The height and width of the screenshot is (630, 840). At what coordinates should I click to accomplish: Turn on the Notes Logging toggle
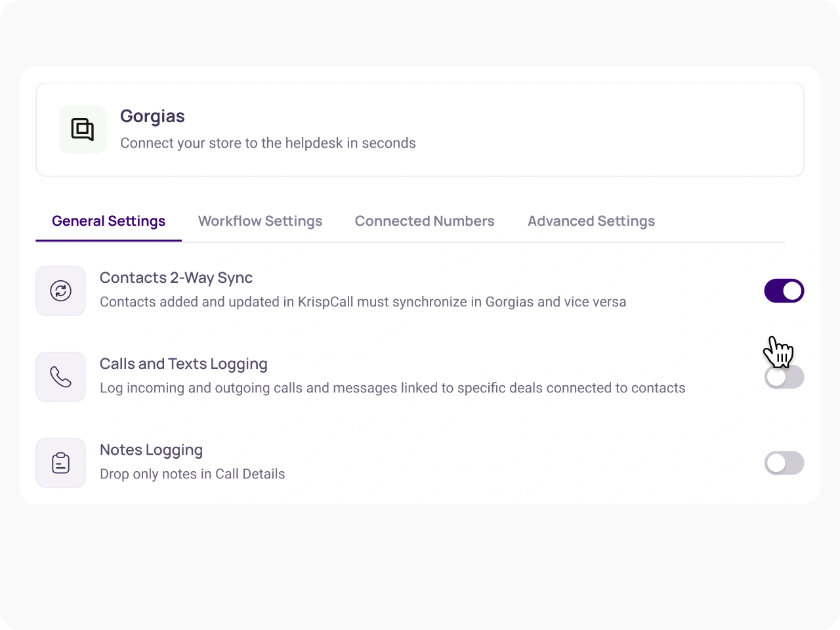[784, 463]
